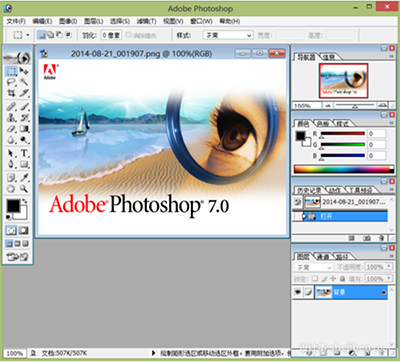Toggle anti-alias checkbox in options bar
400x362 pixels.
[x=129, y=35]
